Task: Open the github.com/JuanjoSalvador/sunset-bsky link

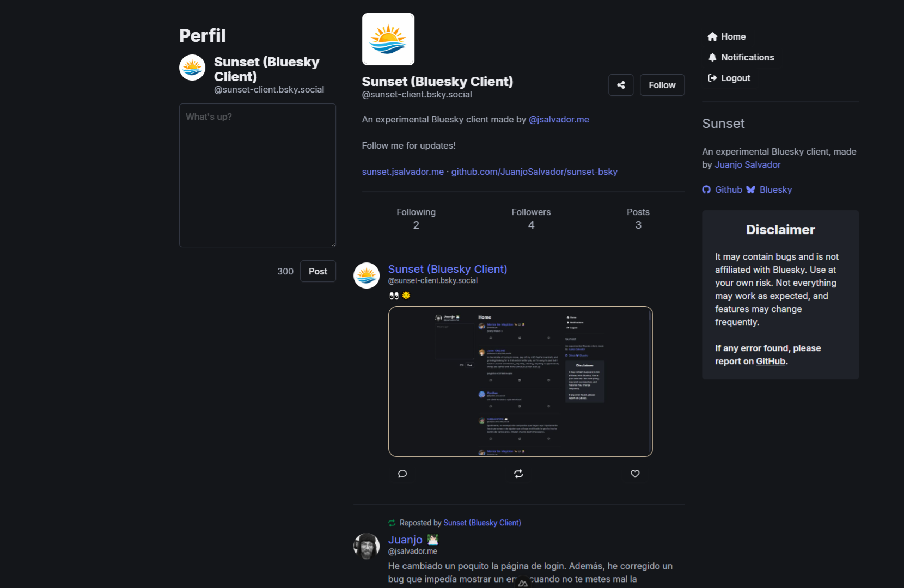Action: click(534, 171)
